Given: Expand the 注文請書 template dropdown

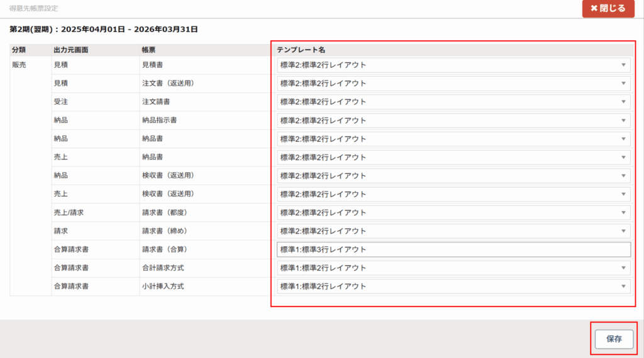Looking at the screenshot, I should click(453, 102).
